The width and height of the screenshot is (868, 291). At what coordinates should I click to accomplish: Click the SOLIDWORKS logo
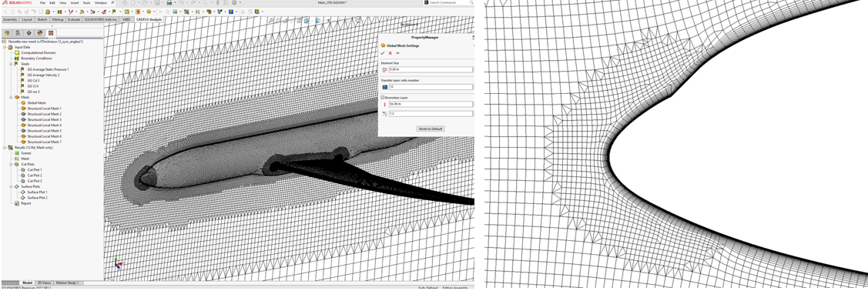click(18, 3)
